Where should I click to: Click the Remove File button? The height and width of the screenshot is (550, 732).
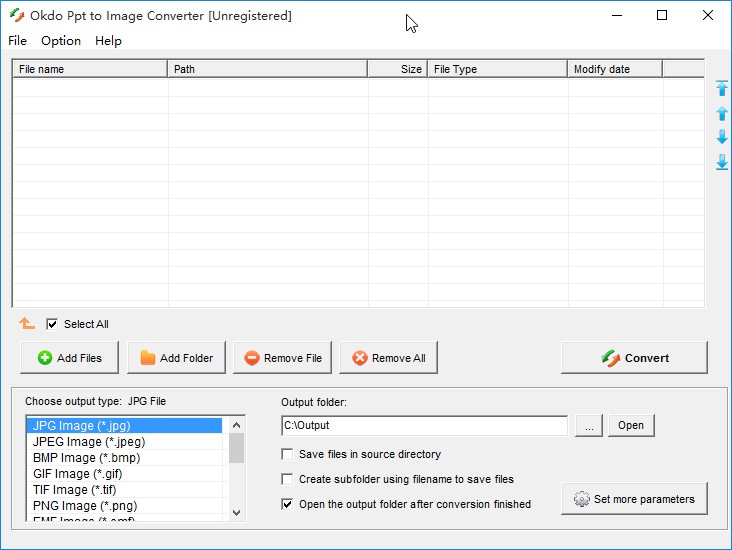282,358
